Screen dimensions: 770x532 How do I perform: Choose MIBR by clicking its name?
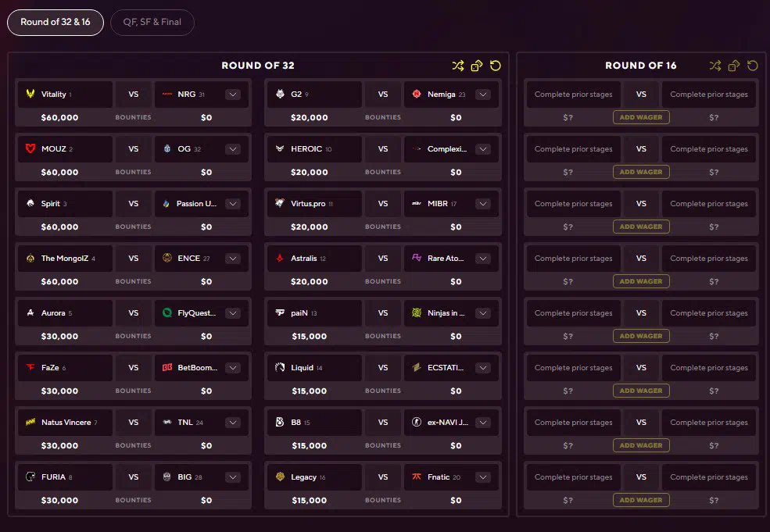tap(438, 204)
